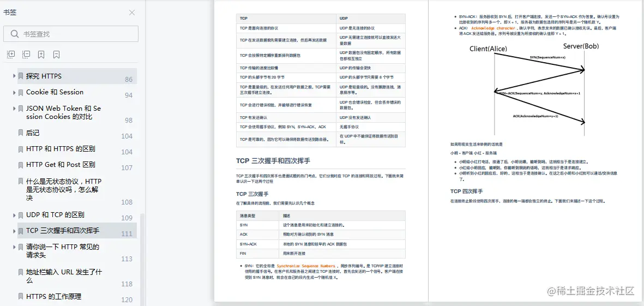Click the magnifier icon in bookmark search
Image resolution: width=644 pixels, height=306 pixels.
pyautogui.click(x=15, y=34)
